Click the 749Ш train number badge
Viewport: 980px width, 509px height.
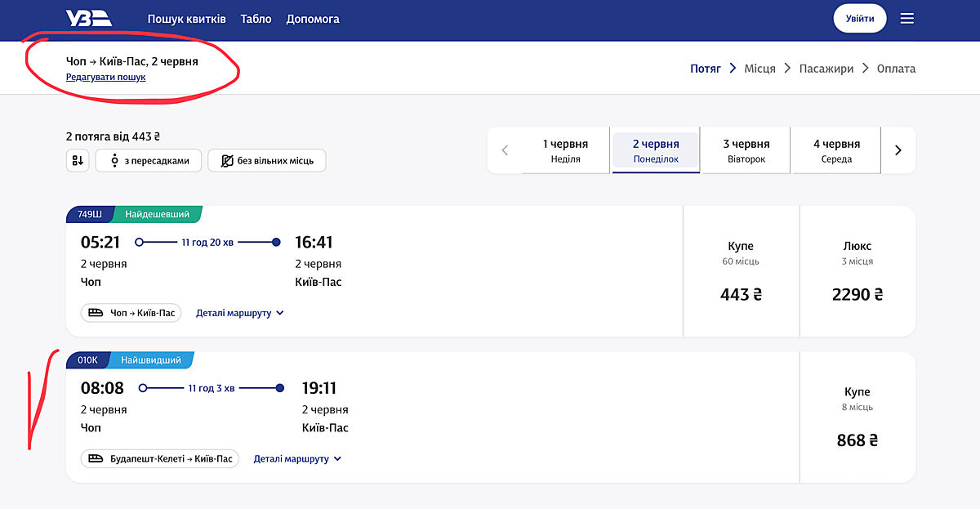point(89,214)
